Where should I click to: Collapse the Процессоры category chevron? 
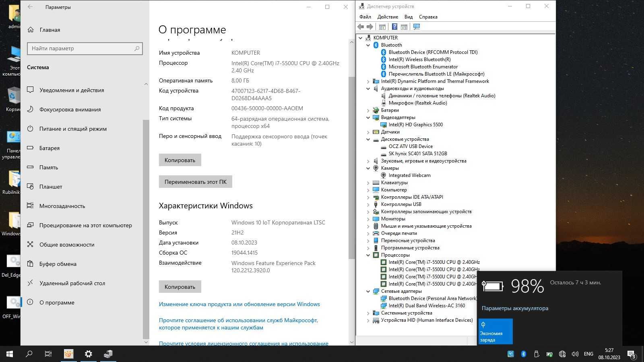(368, 255)
